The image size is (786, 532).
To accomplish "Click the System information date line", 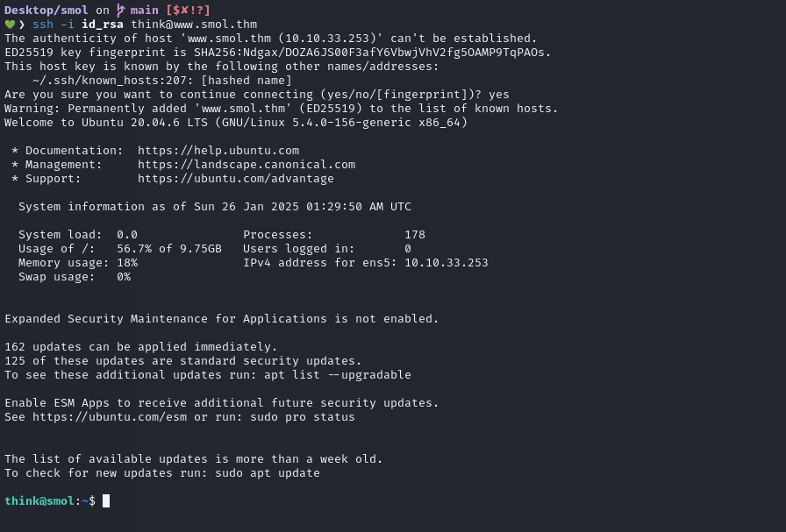I will tap(215, 207).
